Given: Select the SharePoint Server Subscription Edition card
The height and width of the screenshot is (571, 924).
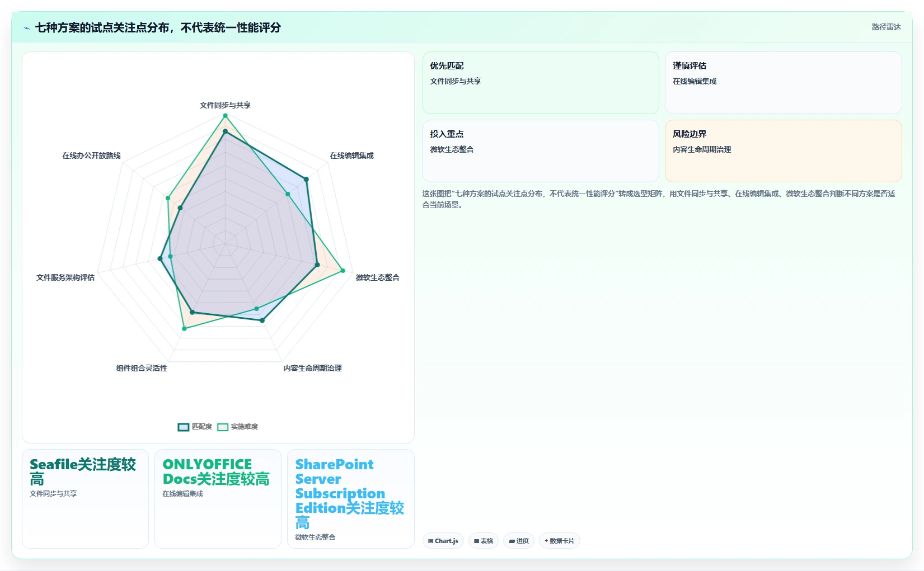Looking at the screenshot, I should pos(350,499).
